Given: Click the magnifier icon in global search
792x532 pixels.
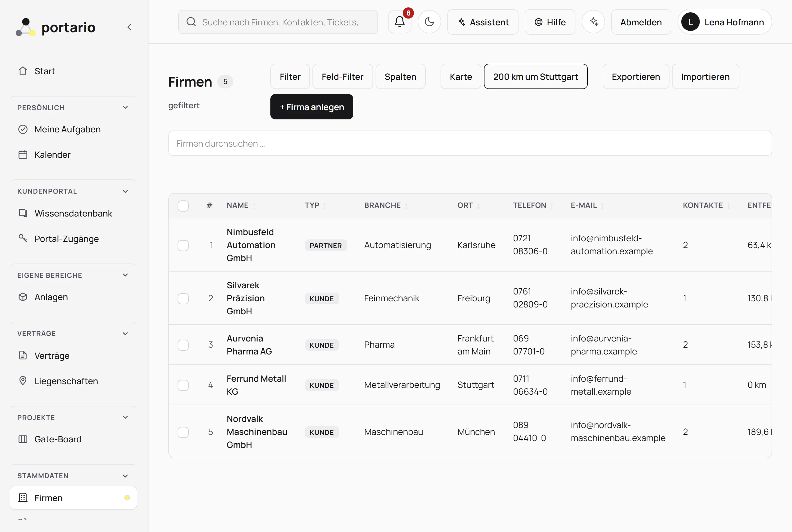Looking at the screenshot, I should pyautogui.click(x=192, y=22).
